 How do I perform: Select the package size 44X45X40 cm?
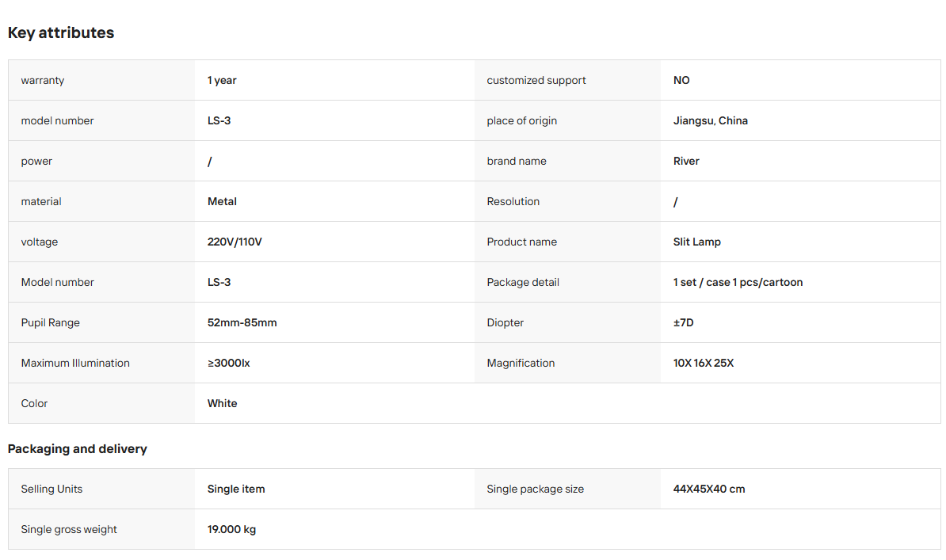pos(709,490)
